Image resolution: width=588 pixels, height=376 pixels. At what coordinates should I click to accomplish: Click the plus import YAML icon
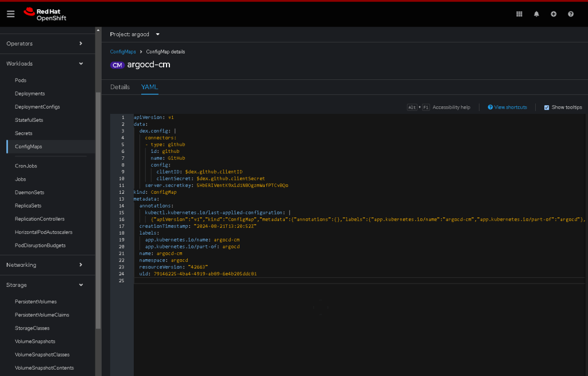click(x=554, y=14)
